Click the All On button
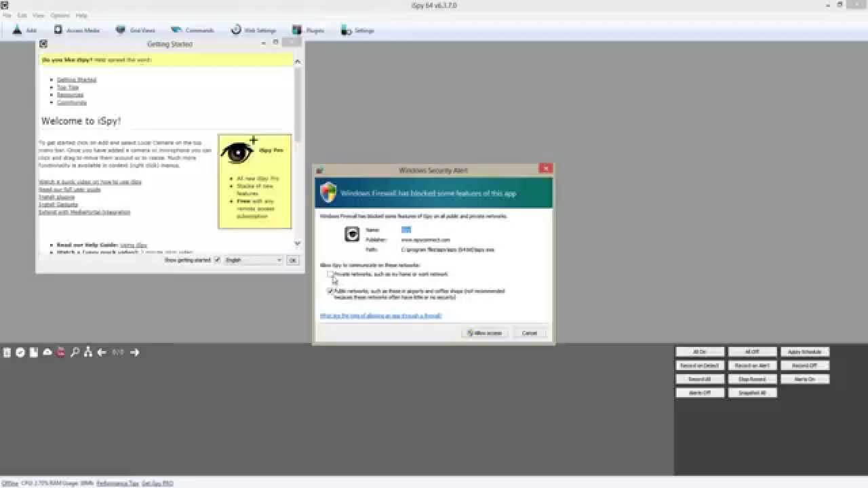The width and height of the screenshot is (868, 488). tap(700, 352)
